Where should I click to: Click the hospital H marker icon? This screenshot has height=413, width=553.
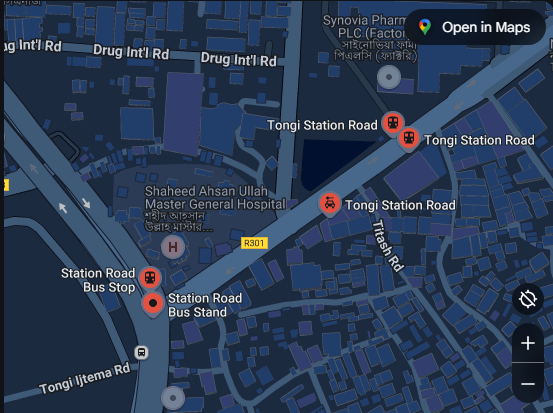(173, 247)
